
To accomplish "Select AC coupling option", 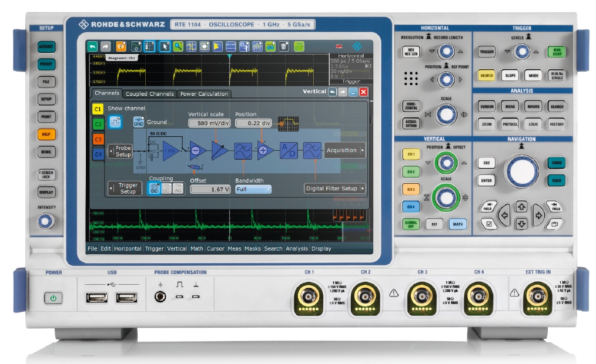I will [x=178, y=188].
